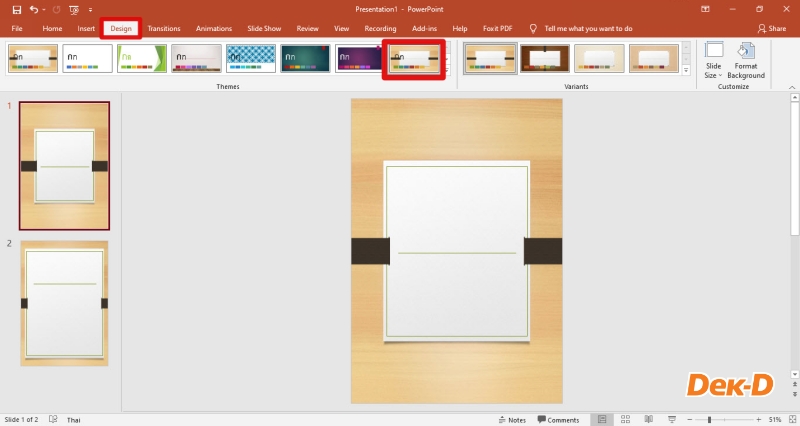Select slide 2 thumbnail
800x426 pixels.
click(x=64, y=302)
